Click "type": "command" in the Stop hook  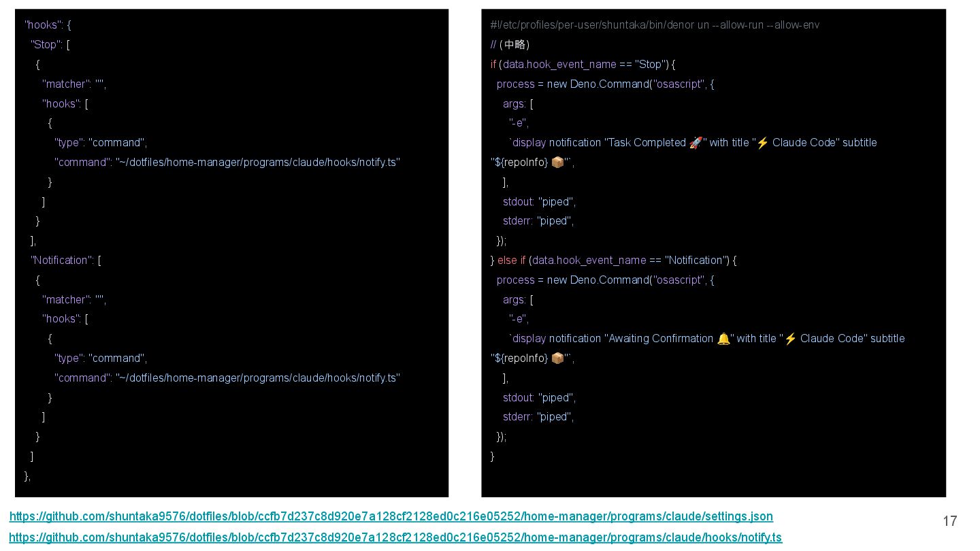(101, 143)
